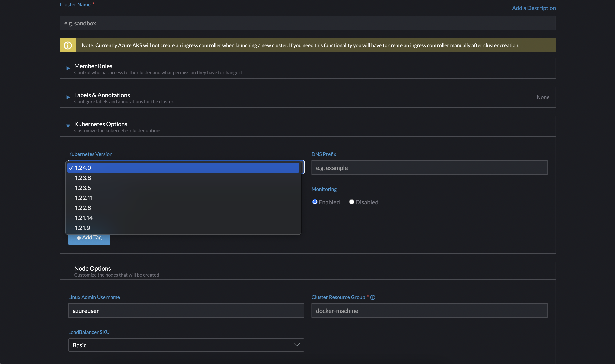This screenshot has width=615, height=364.
Task: Expand the Labels & Annotations section
Action: pyautogui.click(x=68, y=97)
